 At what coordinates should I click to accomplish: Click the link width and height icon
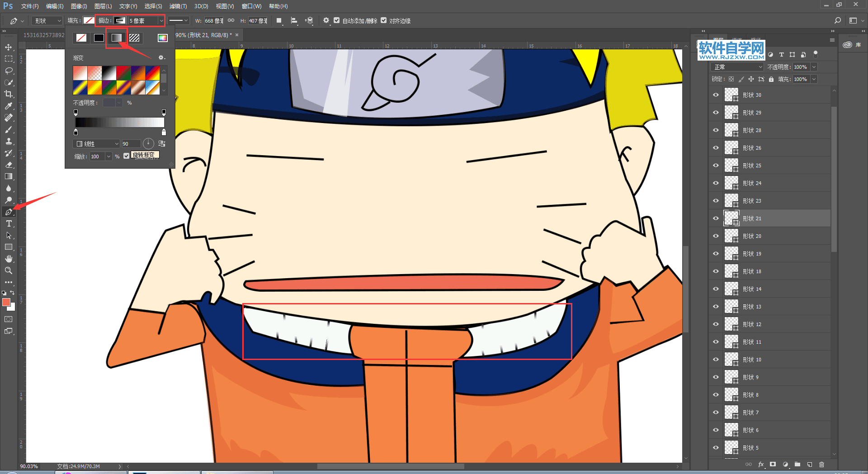[x=231, y=20]
